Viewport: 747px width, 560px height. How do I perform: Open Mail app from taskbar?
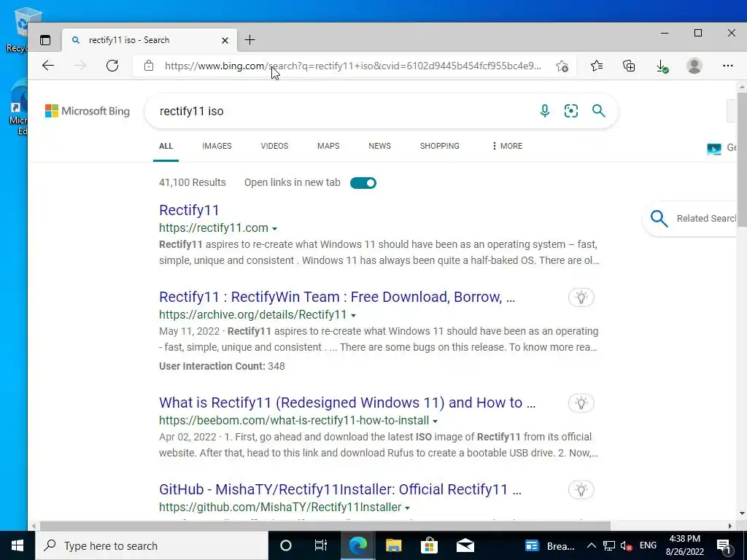point(465,545)
